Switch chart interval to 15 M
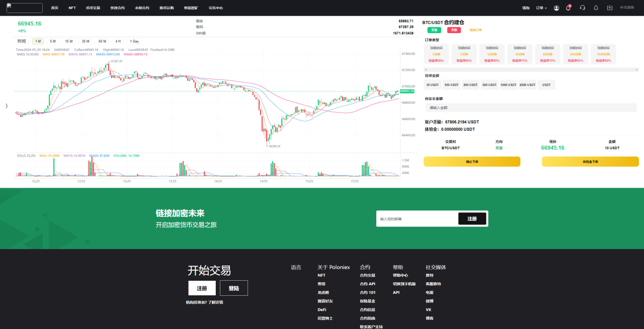Viewport: 644px width, 329px height. pyautogui.click(x=68, y=41)
